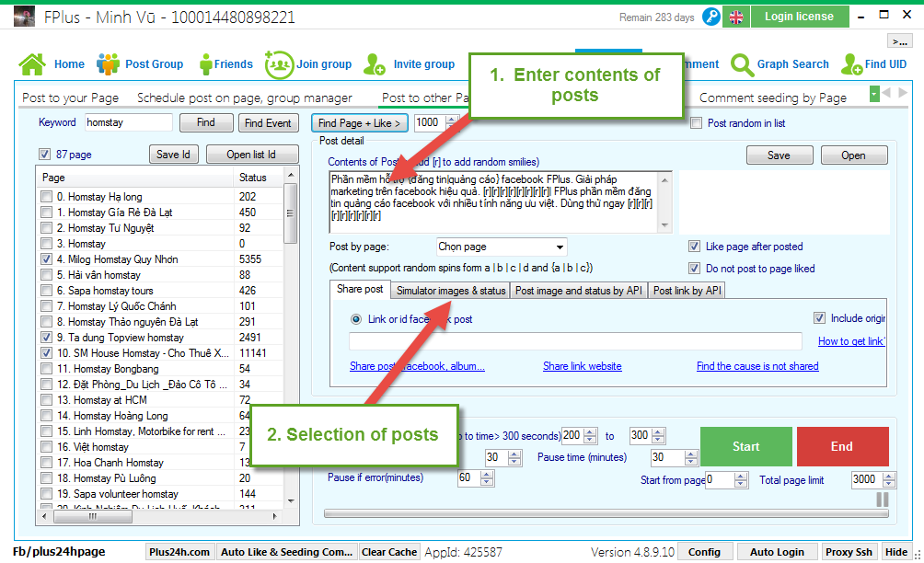The image size is (924, 563).
Task: Click the green Friends person icon
Action: click(x=205, y=64)
